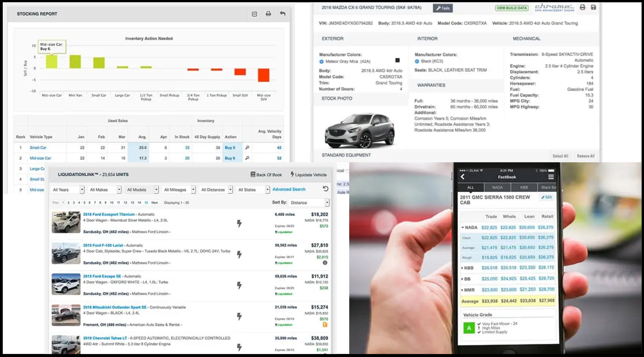Image resolution: width=644 pixels, height=357 pixels.
Task: Click the OEM Build Data badge
Action: click(x=512, y=8)
